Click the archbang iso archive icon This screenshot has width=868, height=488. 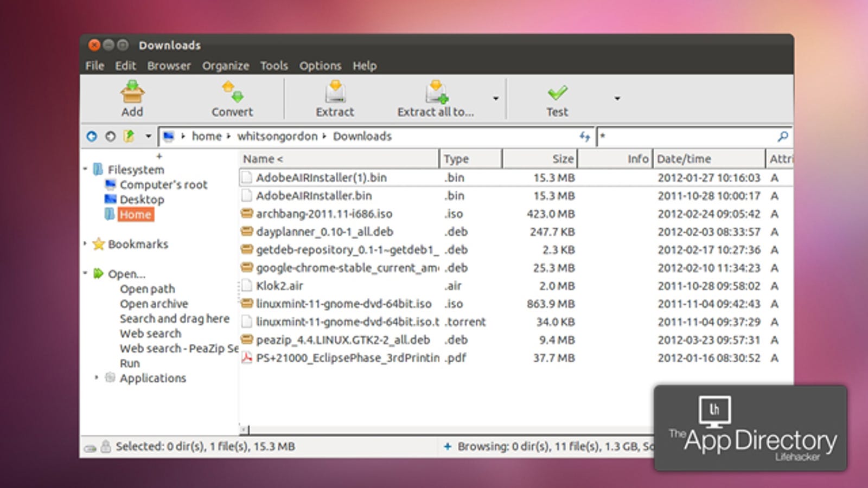coord(247,213)
